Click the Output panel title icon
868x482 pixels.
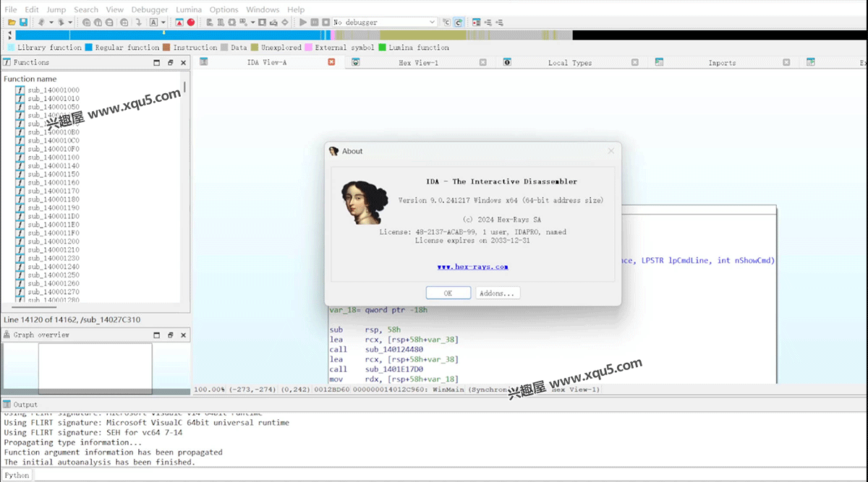(7, 405)
